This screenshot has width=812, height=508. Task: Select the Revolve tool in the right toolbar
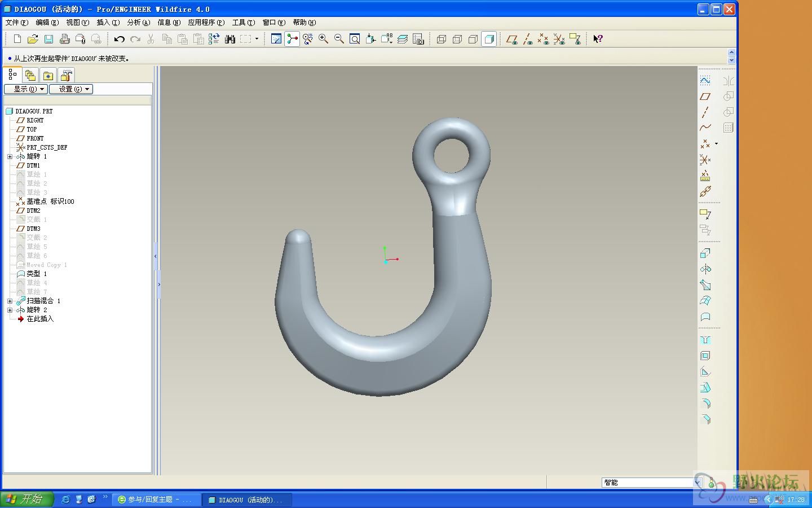click(705, 269)
